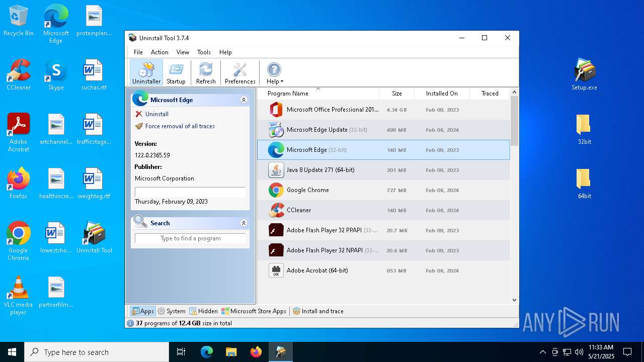Open the notification center icon
The image size is (644, 362).
tap(627, 352)
